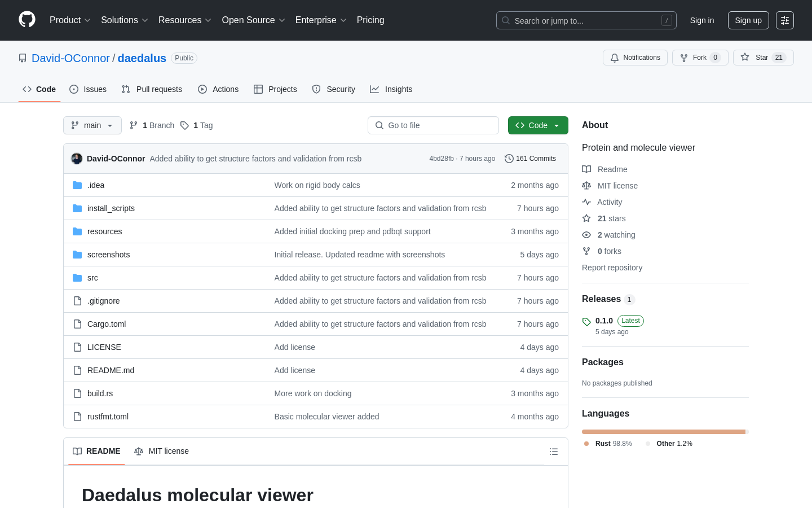Click the README.md file icon
This screenshot has height=508, width=812.
pos(77,370)
